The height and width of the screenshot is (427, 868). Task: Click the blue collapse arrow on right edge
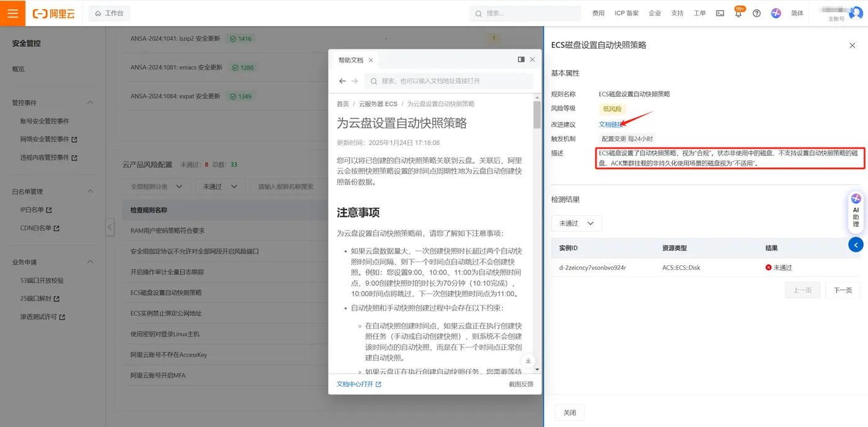(856, 245)
